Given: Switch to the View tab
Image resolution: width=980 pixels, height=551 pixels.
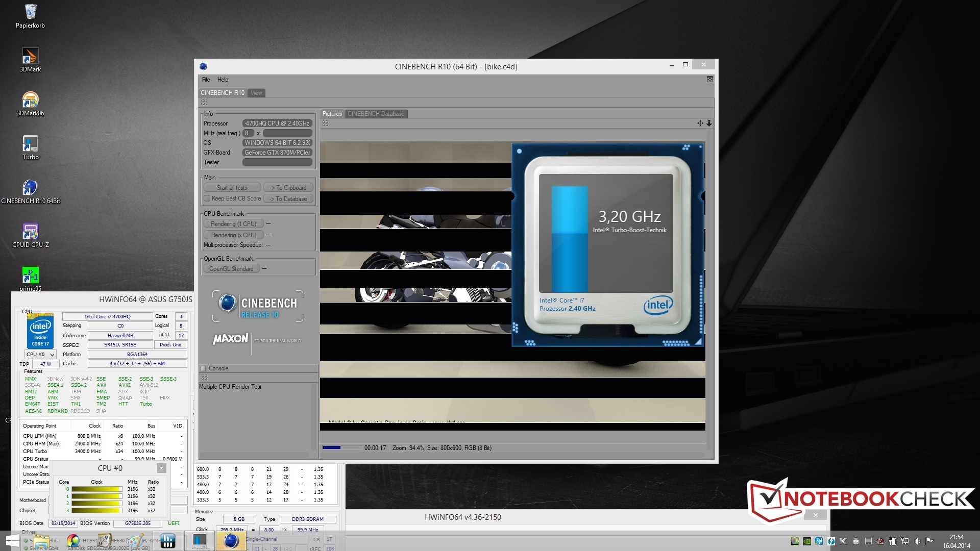Looking at the screenshot, I should click(256, 93).
